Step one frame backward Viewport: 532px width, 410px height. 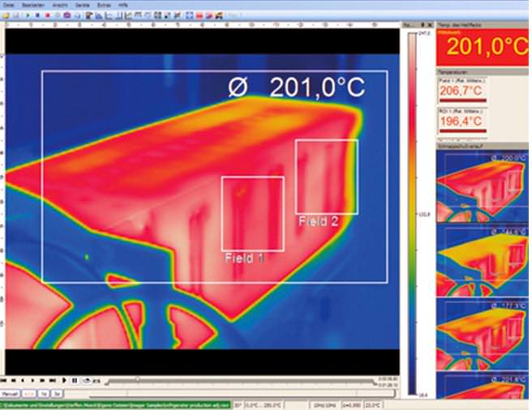pos(23,381)
